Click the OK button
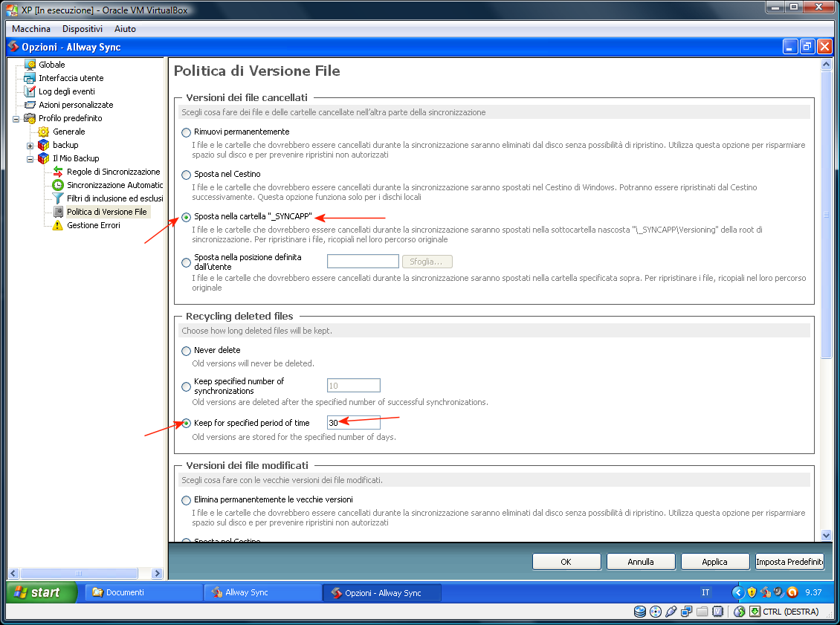The height and width of the screenshot is (625, 840). point(566,562)
